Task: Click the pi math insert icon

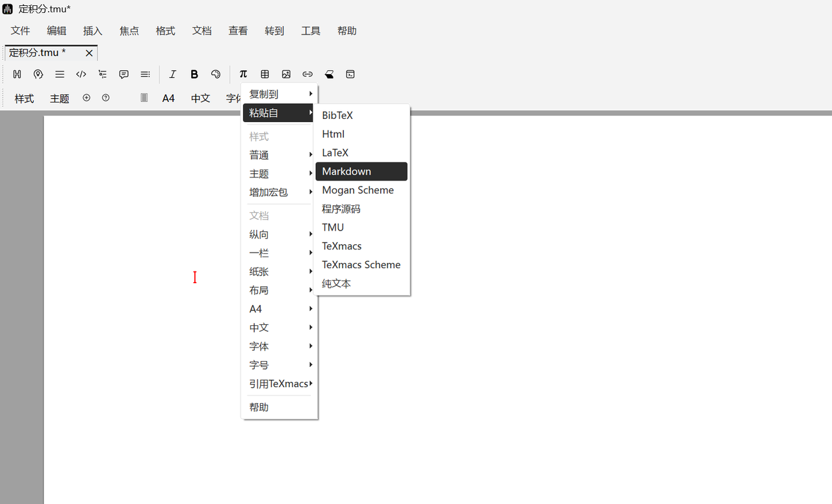Action: click(x=243, y=74)
